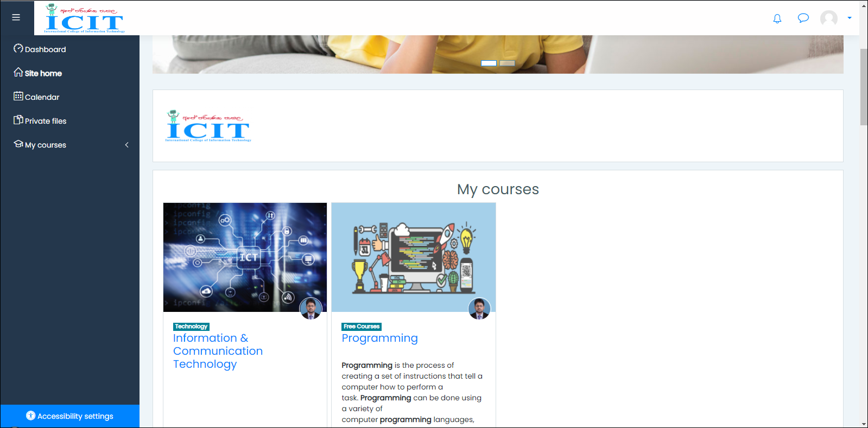Open the Programming course title link
868x428 pixels.
379,338
